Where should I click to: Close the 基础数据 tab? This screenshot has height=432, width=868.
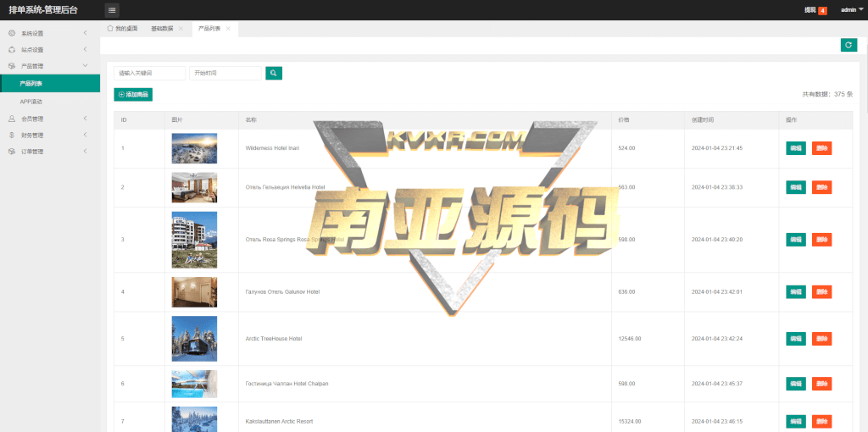click(x=181, y=29)
